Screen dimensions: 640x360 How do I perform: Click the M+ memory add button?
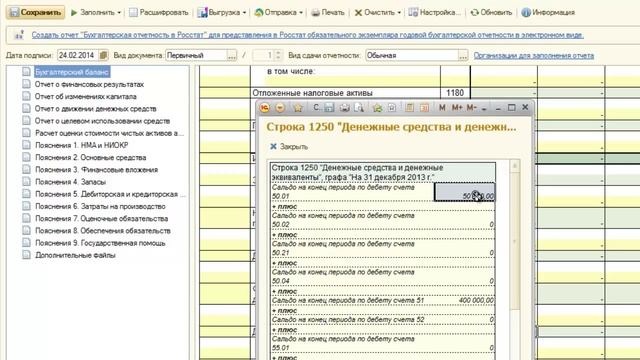click(457, 108)
